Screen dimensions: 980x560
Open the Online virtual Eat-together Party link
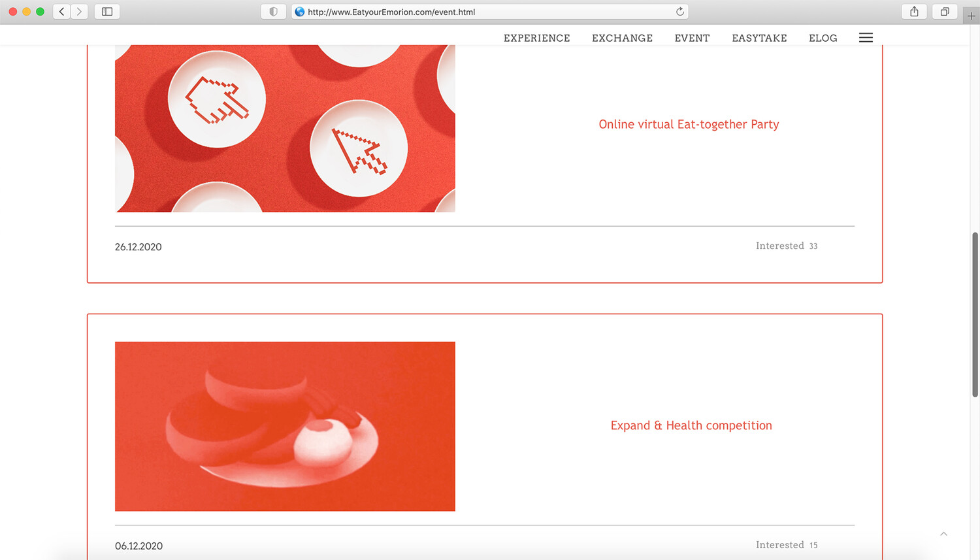click(x=689, y=124)
